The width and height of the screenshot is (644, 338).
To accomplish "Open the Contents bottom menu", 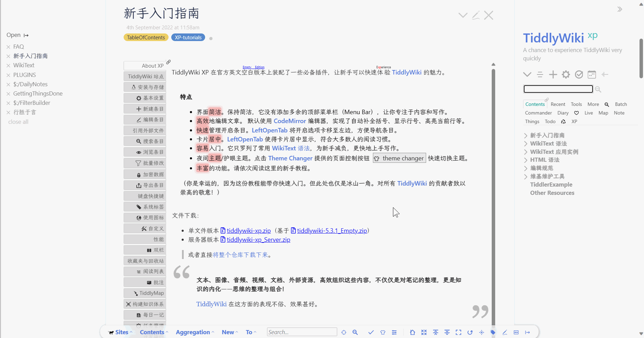I will (154, 332).
